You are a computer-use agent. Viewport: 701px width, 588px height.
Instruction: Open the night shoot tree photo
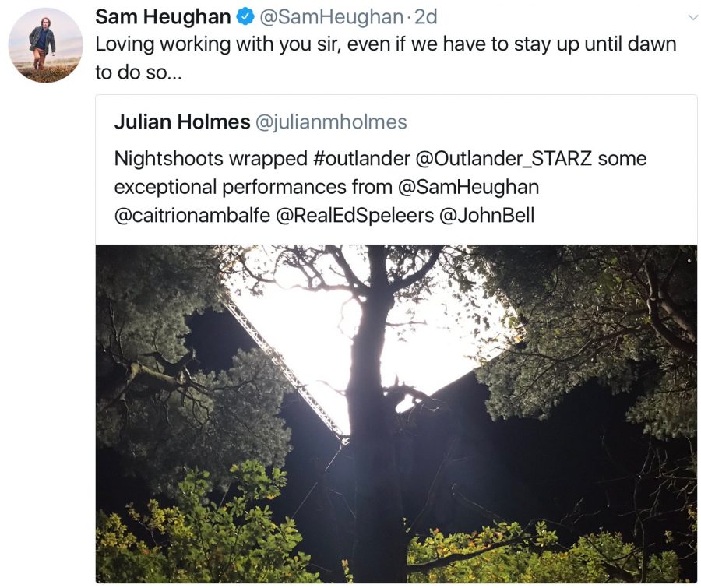tap(396, 413)
